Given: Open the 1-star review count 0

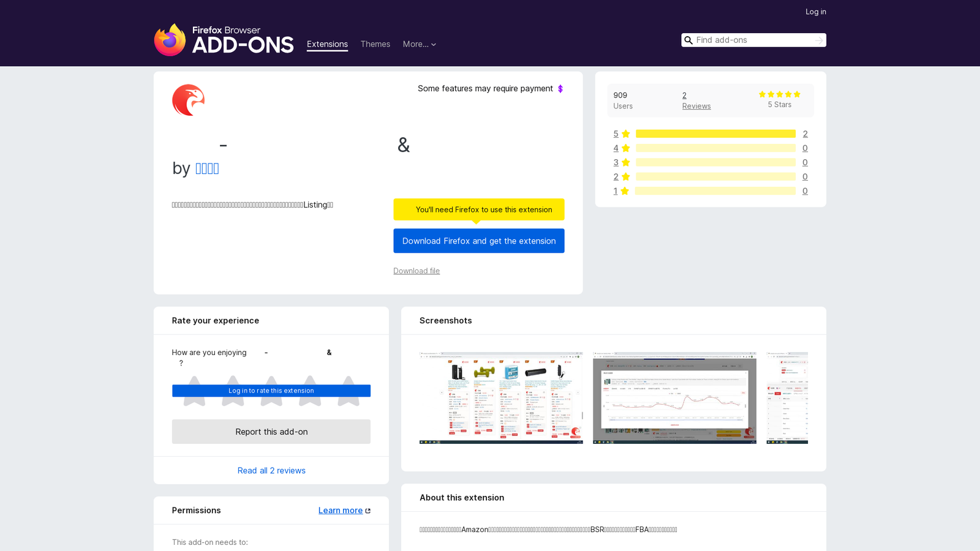Looking at the screenshot, I should [x=805, y=191].
